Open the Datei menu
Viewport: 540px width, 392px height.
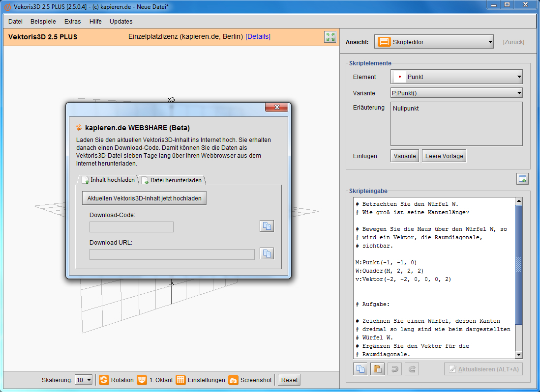pyautogui.click(x=16, y=21)
